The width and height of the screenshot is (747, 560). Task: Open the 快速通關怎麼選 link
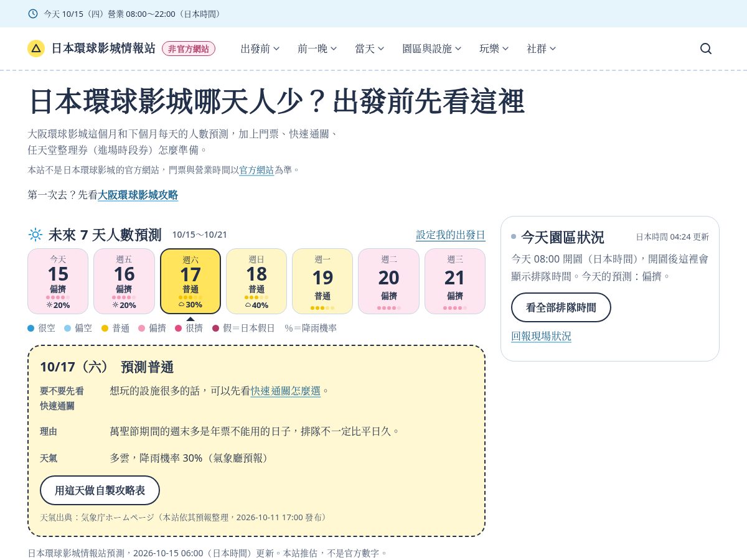[x=286, y=391]
